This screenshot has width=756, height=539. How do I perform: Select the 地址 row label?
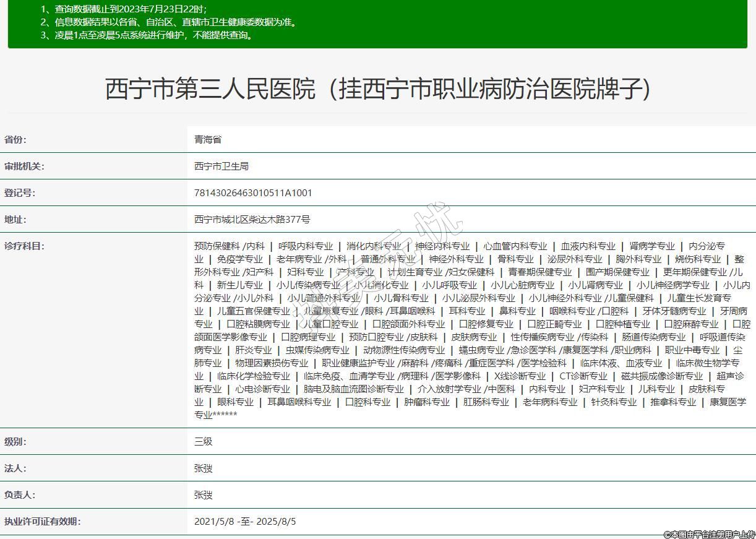[x=15, y=220]
